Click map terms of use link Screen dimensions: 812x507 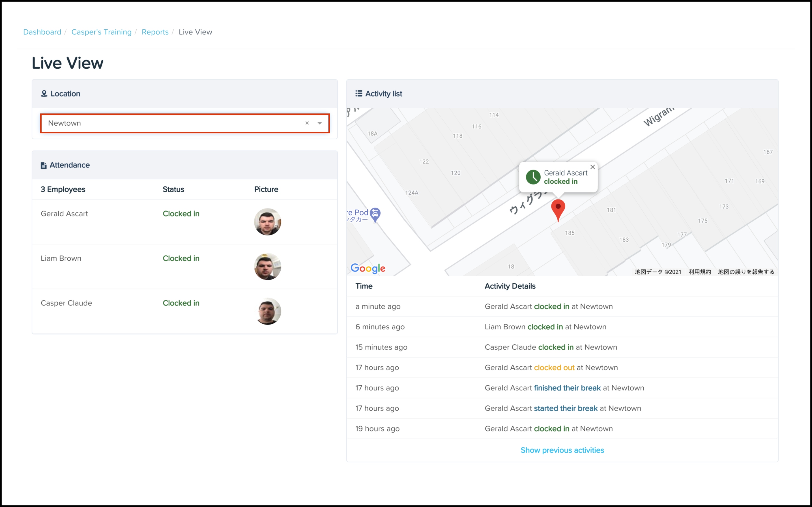(x=699, y=272)
